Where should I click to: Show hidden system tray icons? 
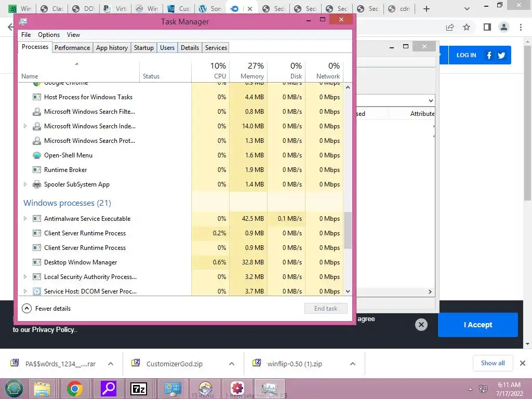(470, 389)
